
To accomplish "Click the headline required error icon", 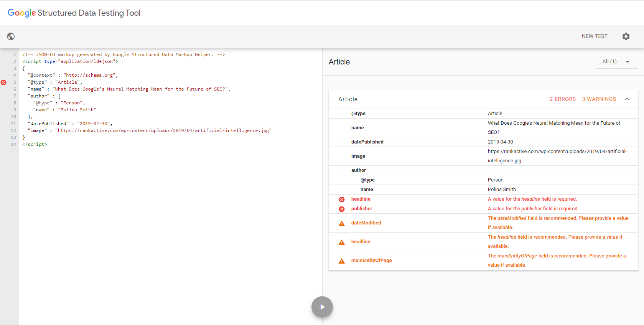I will pos(342,200).
